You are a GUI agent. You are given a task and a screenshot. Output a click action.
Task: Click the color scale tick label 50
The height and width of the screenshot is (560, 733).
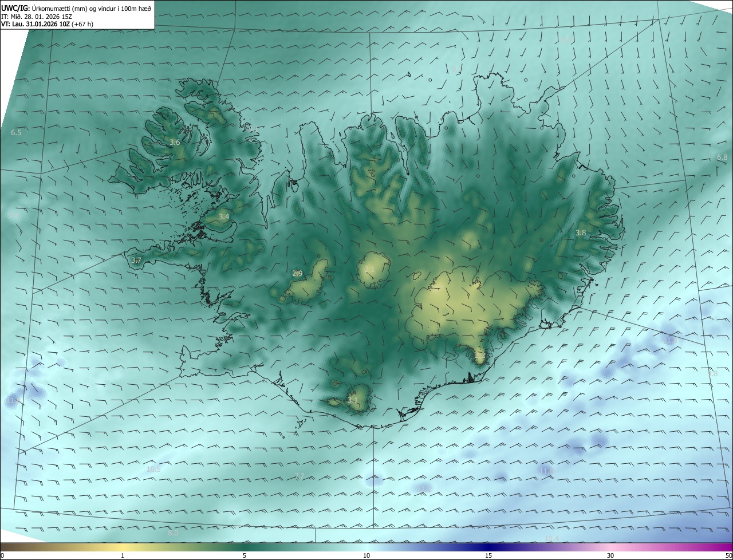tap(728, 555)
